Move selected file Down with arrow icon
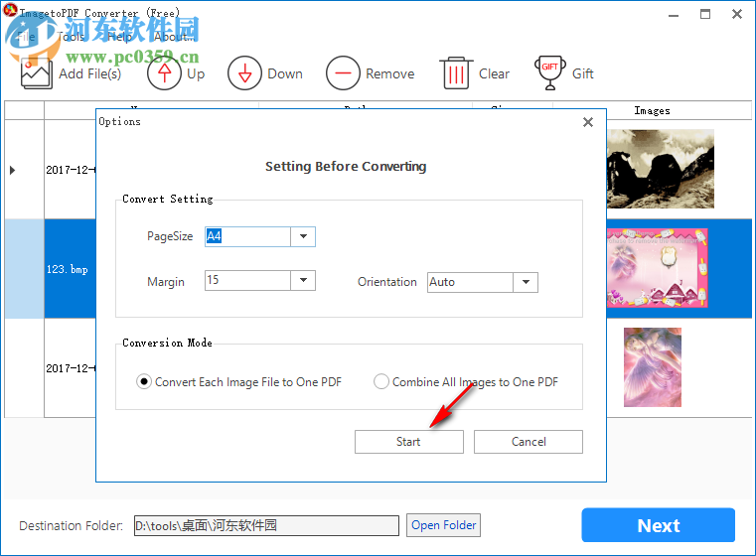This screenshot has width=756, height=556. click(245, 73)
